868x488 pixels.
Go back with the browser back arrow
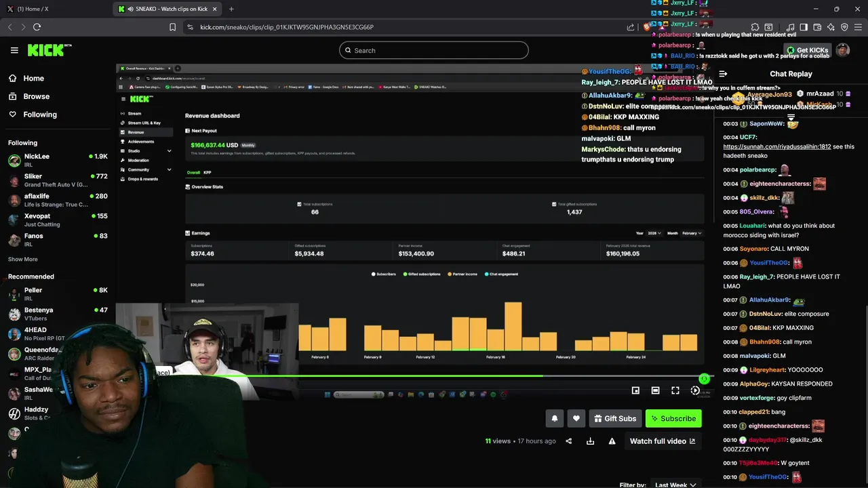coord(9,27)
